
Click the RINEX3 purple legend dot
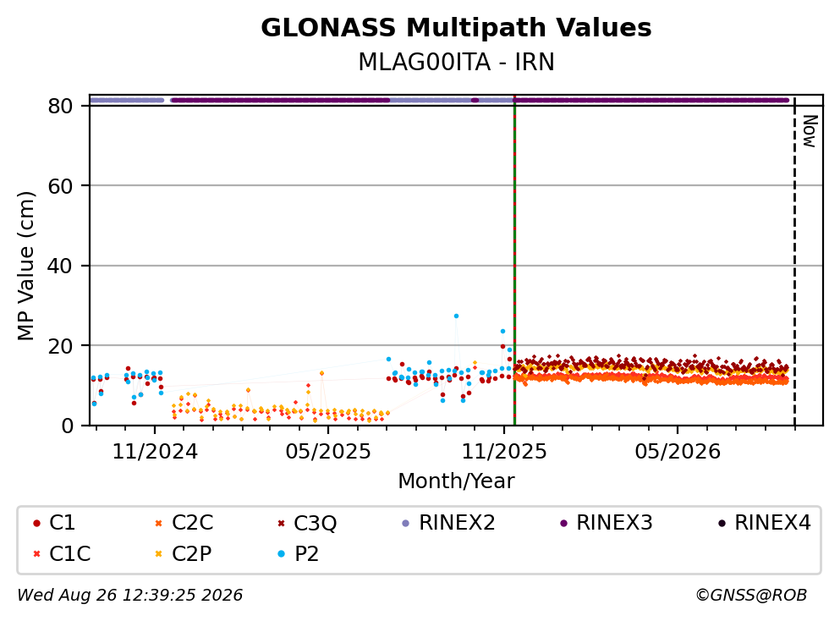click(563, 523)
